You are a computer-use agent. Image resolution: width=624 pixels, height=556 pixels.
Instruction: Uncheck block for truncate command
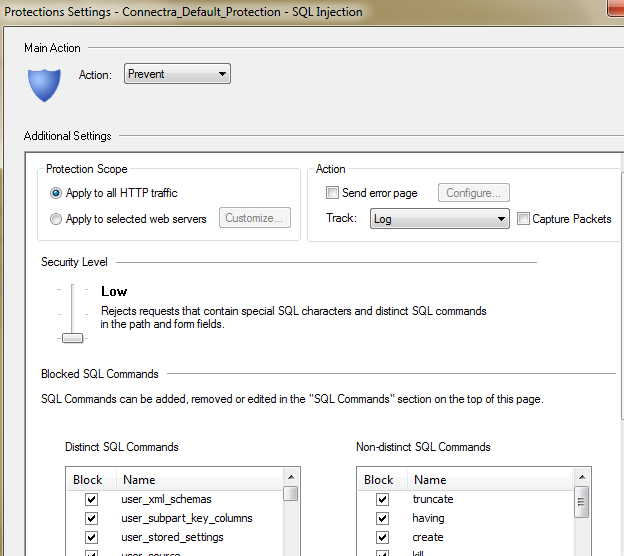pyautogui.click(x=382, y=499)
